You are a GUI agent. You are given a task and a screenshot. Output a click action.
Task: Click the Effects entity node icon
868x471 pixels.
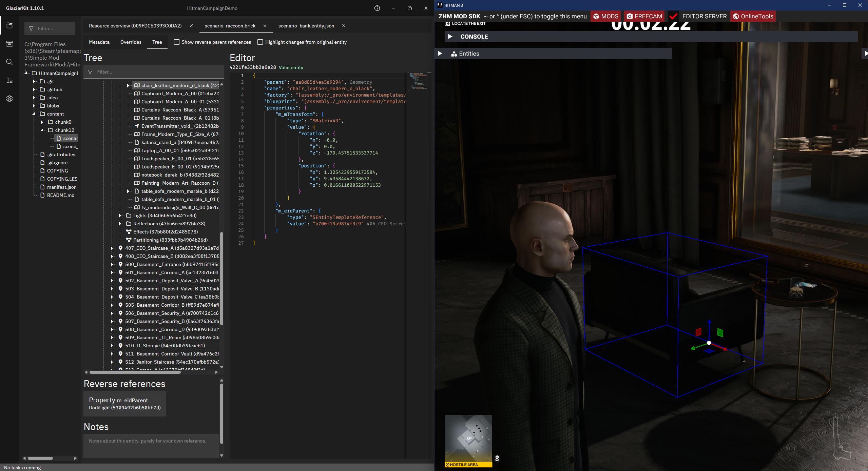[129, 232]
